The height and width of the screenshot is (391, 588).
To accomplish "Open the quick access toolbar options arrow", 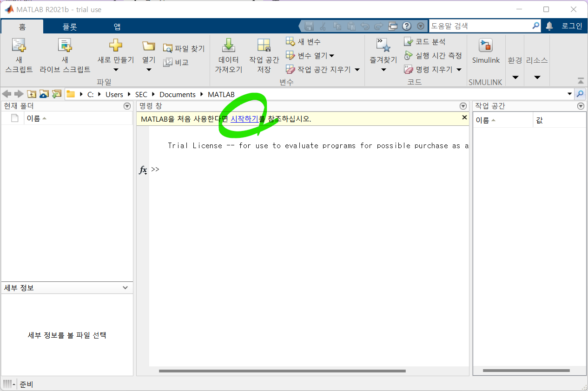I will coord(421,26).
